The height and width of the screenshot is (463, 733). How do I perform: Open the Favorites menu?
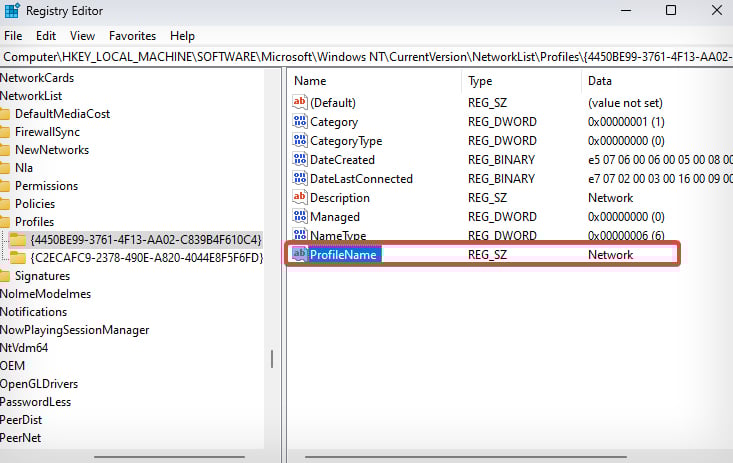coord(132,36)
